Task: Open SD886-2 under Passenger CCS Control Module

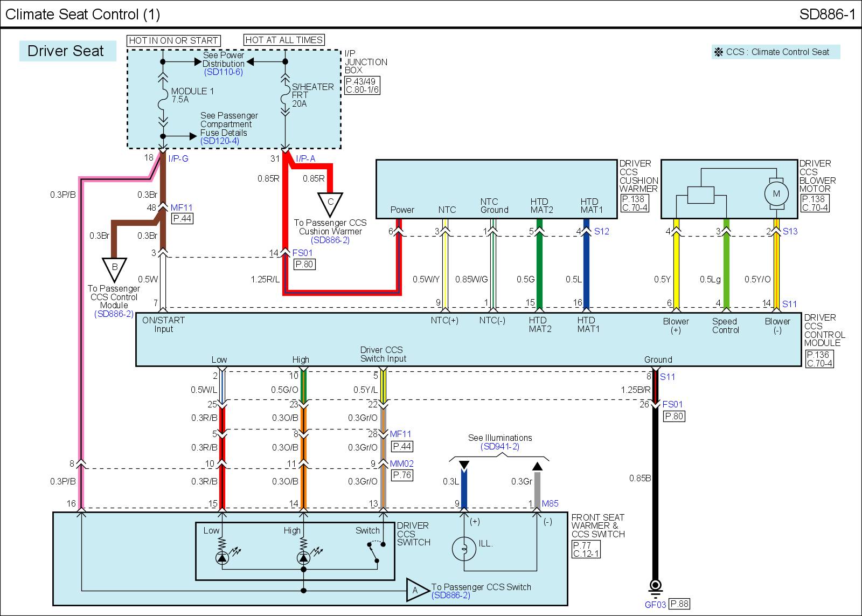Action: coord(114,314)
